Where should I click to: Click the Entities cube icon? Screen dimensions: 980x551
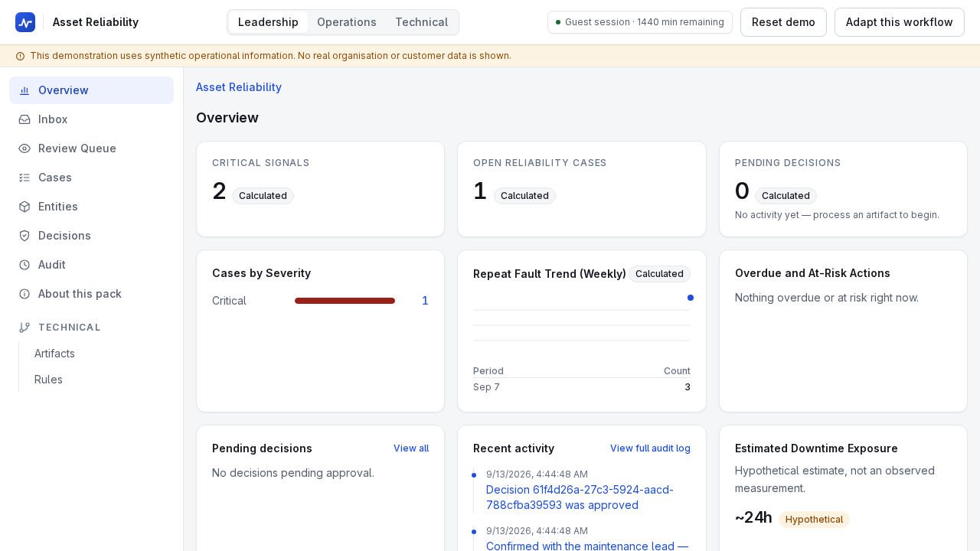click(24, 207)
